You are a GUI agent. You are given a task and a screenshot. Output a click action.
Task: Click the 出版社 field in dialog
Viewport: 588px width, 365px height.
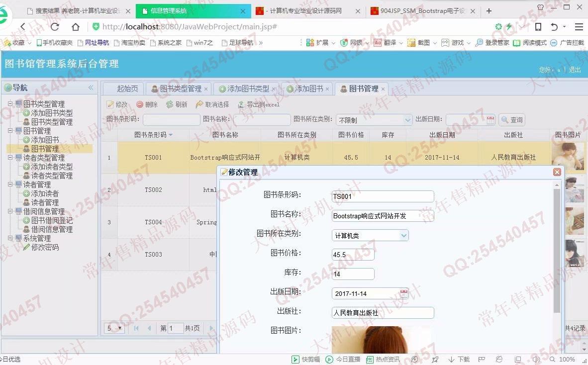pyautogui.click(x=383, y=312)
